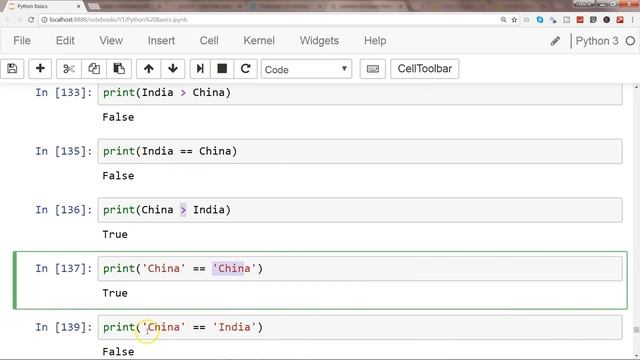
Task: Open the Insert menu
Action: [161, 41]
